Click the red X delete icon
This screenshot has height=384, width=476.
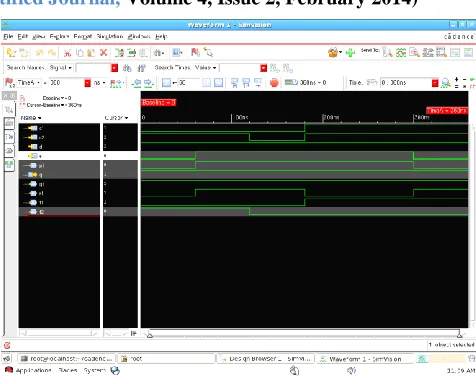(104, 53)
